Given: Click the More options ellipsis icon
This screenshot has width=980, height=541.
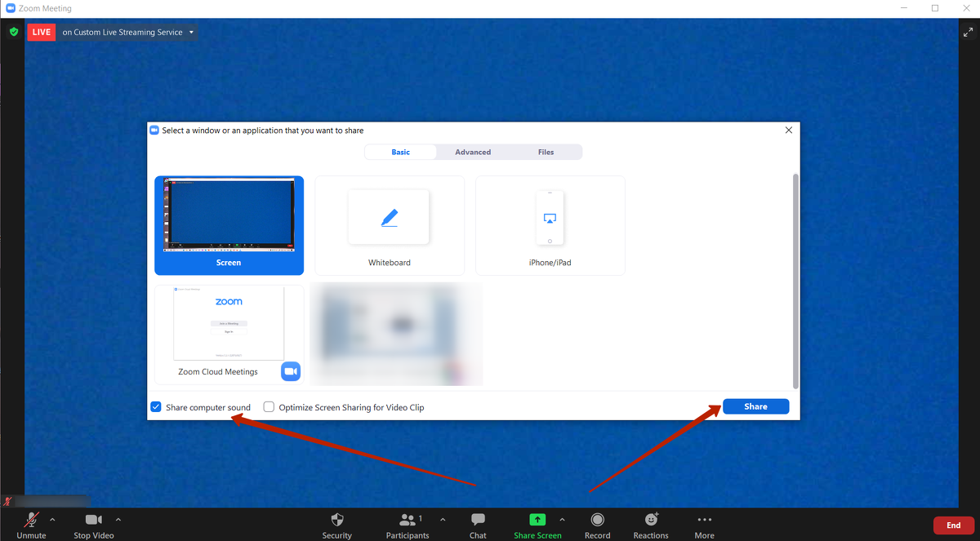Looking at the screenshot, I should pos(704,520).
